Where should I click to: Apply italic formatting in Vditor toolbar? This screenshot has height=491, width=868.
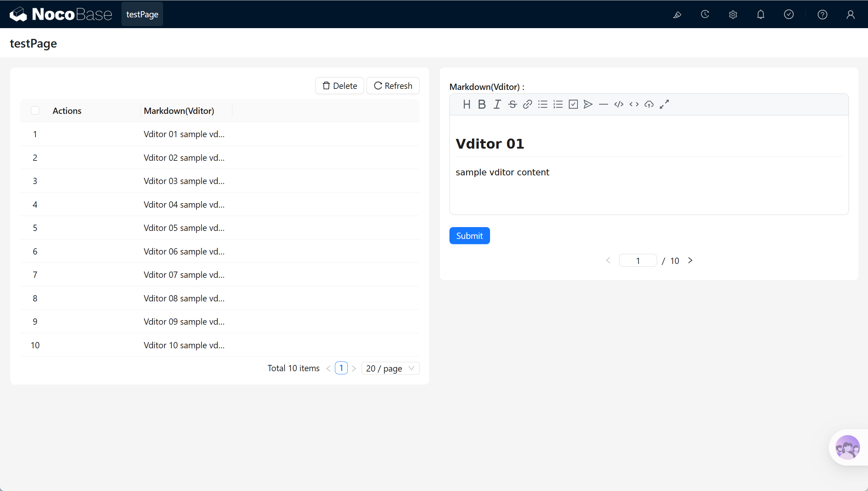(x=497, y=104)
